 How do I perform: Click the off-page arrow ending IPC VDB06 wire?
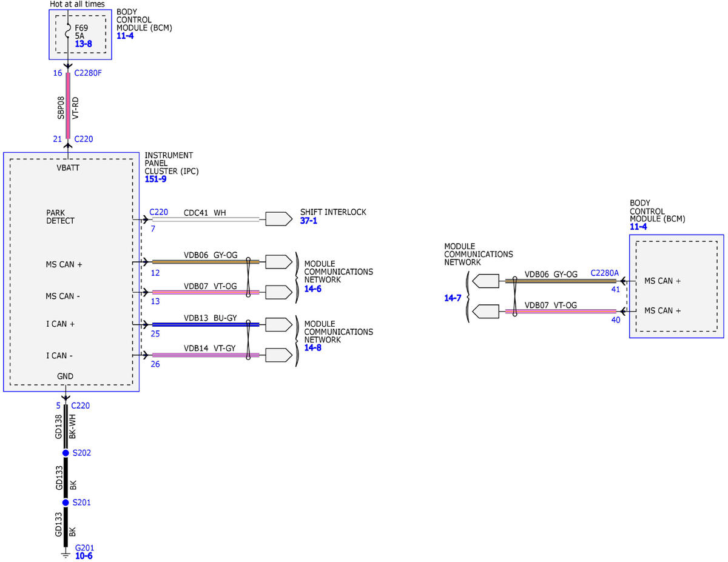tap(278, 262)
